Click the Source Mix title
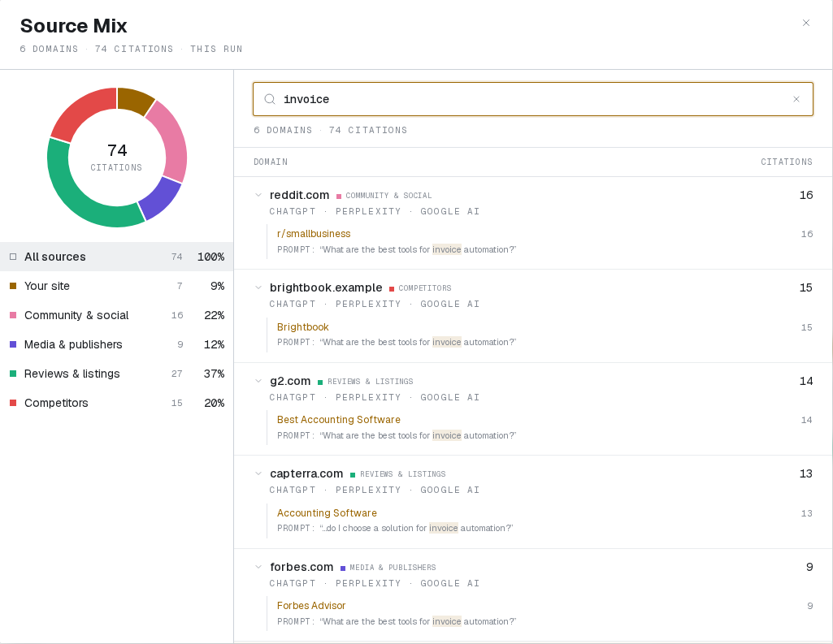 73,25
